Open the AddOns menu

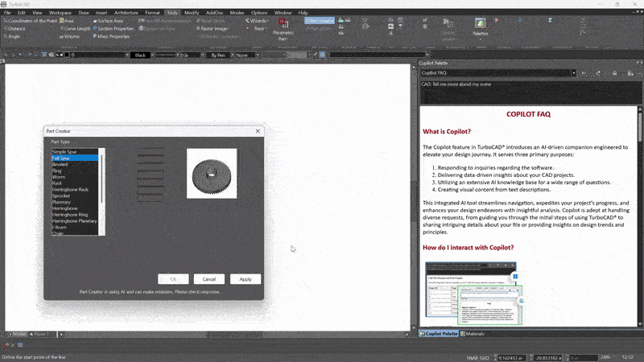[214, 13]
